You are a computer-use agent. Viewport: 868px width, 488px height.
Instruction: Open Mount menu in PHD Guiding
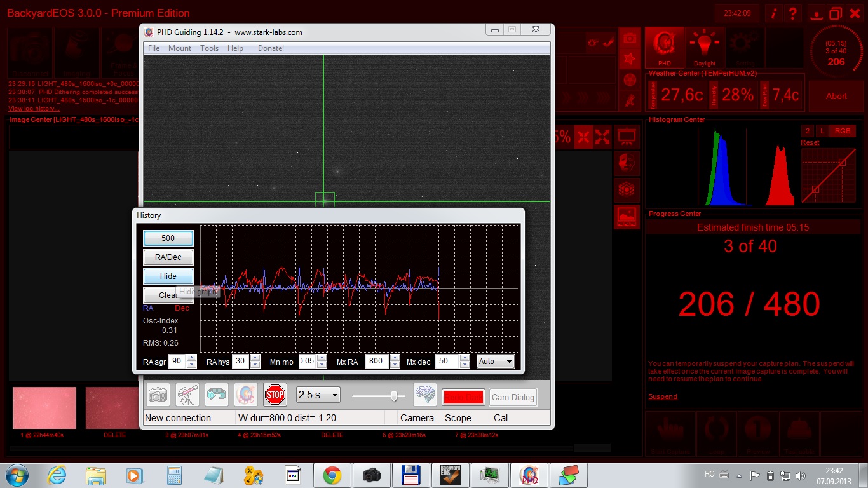click(x=180, y=48)
